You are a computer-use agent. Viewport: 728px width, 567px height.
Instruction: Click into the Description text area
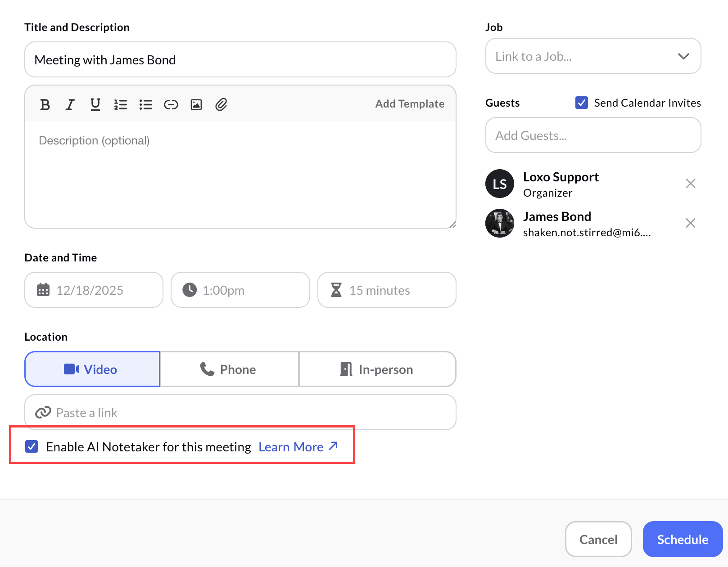coord(240,175)
